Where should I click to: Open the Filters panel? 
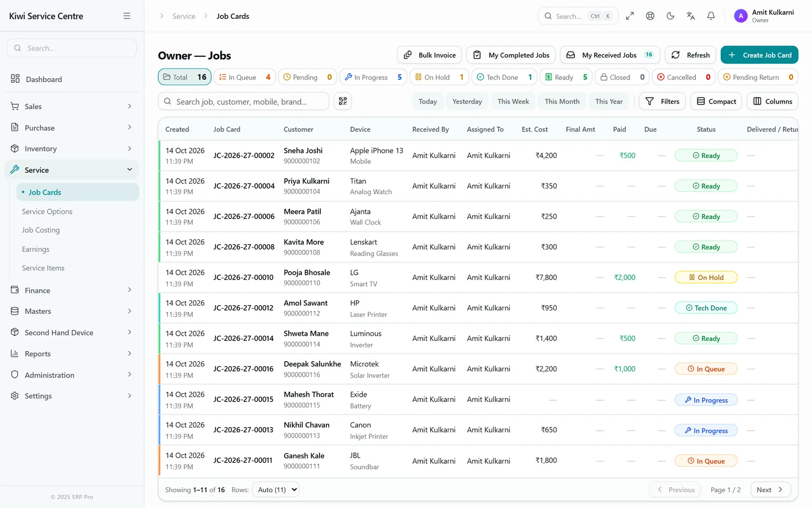(x=662, y=101)
